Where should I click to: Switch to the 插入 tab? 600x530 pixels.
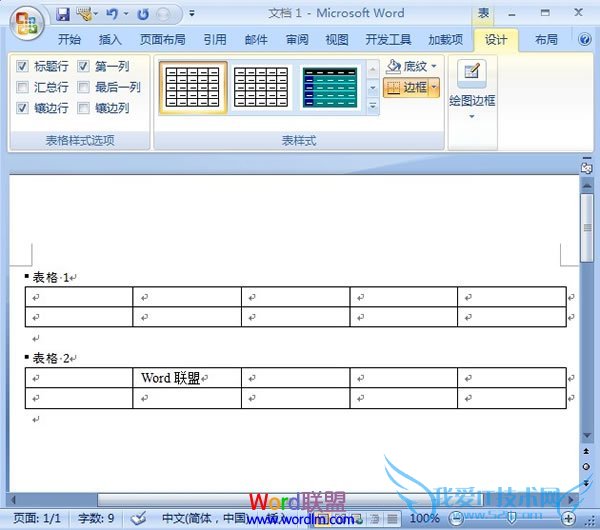click(110, 39)
